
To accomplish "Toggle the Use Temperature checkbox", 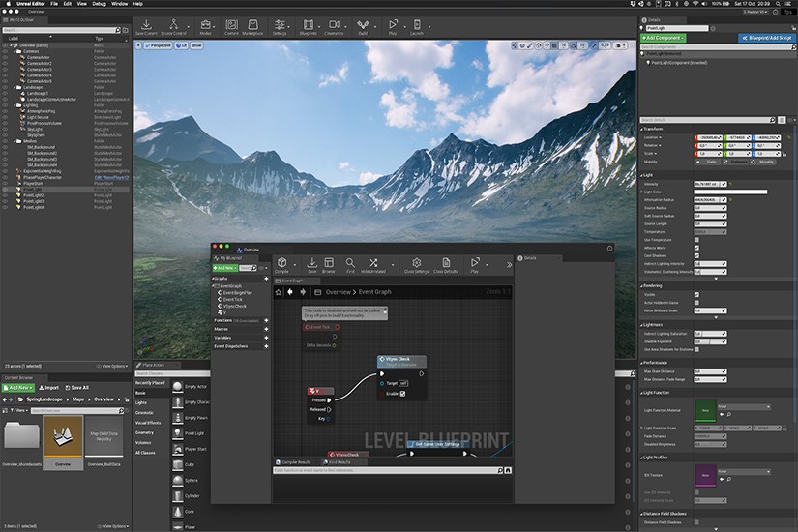I will (696, 240).
